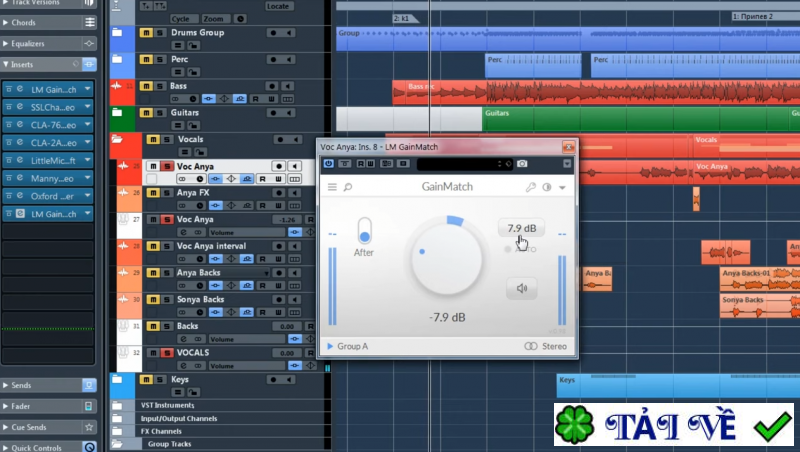Expand the Group A selector in GainMatch
Image resolution: width=800 pixels, height=452 pixels.
point(348,346)
